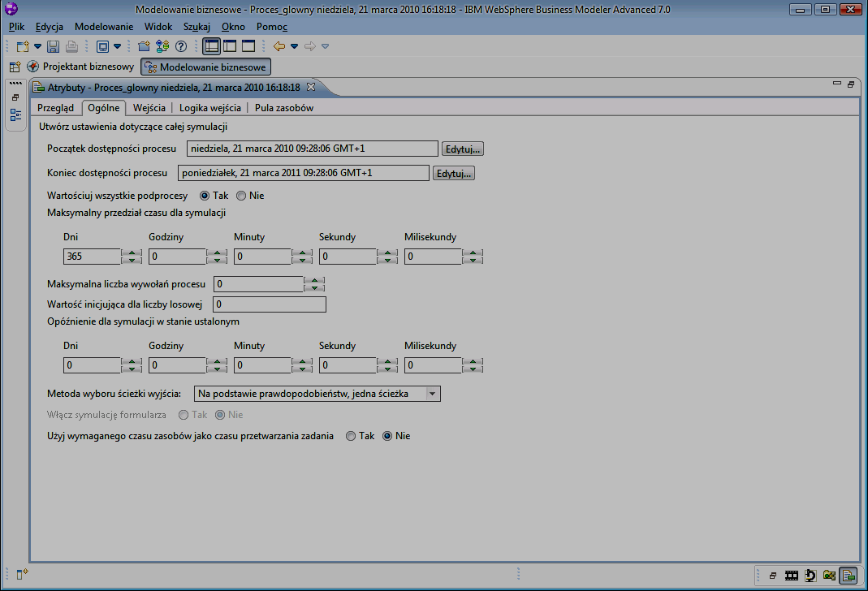Screen dimensions: 868x591
Task: Switch to Modelowanie biznesowe perspective
Action: 206,67
